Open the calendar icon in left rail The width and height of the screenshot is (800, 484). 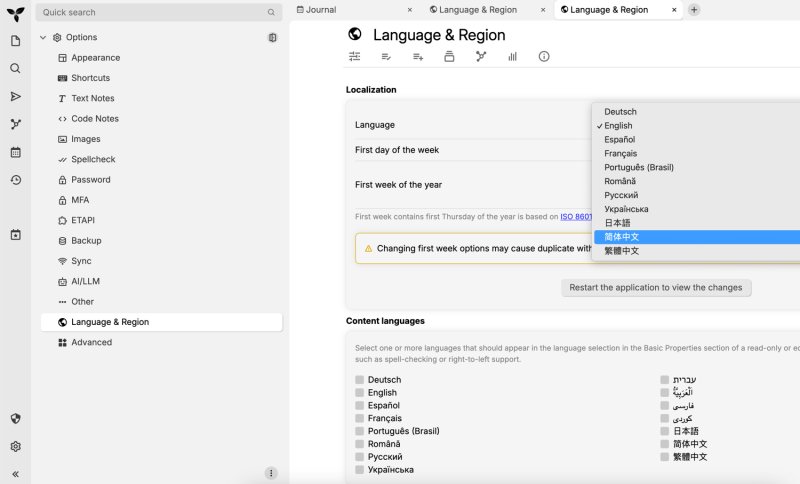15,152
